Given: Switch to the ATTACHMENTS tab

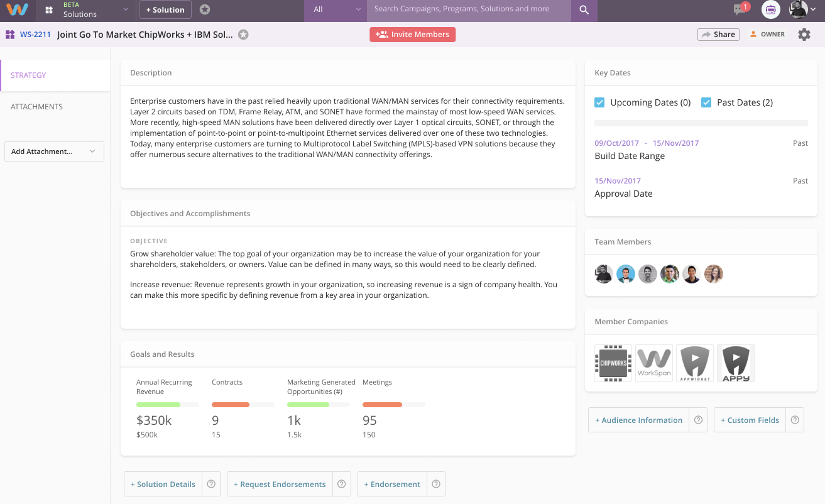Looking at the screenshot, I should (36, 106).
